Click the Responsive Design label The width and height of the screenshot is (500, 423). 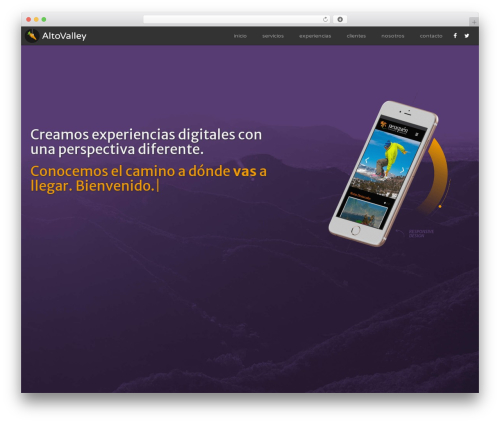point(421,233)
